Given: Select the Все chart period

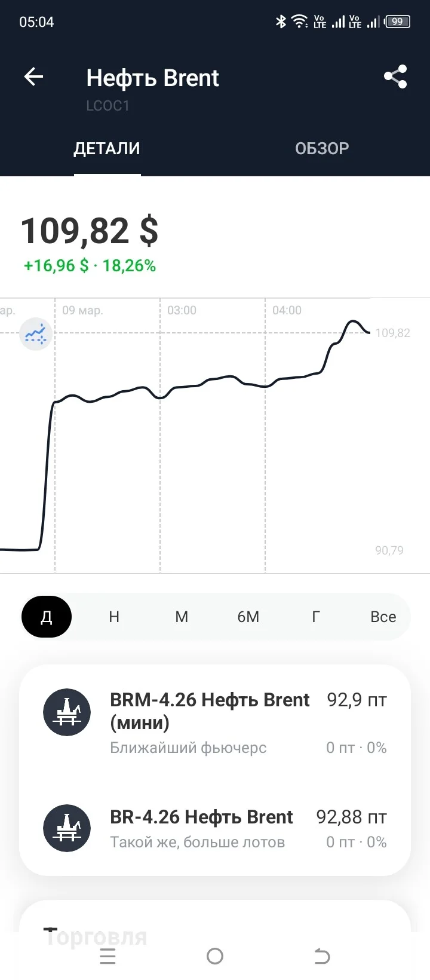Looking at the screenshot, I should [x=383, y=617].
